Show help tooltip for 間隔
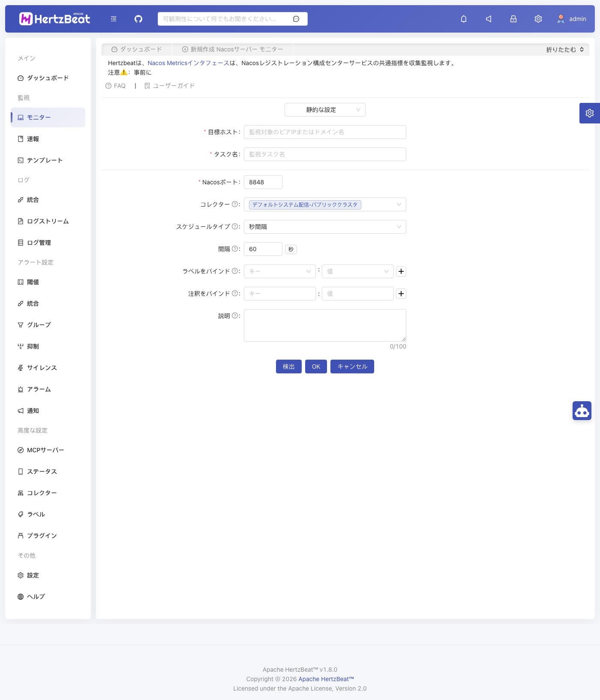600x700 pixels. point(235,249)
